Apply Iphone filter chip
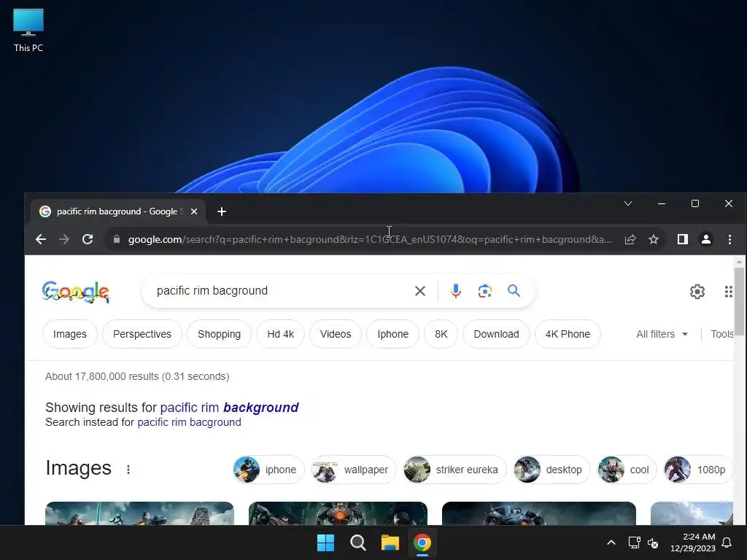Viewport: 747px width, 560px height. [393, 334]
